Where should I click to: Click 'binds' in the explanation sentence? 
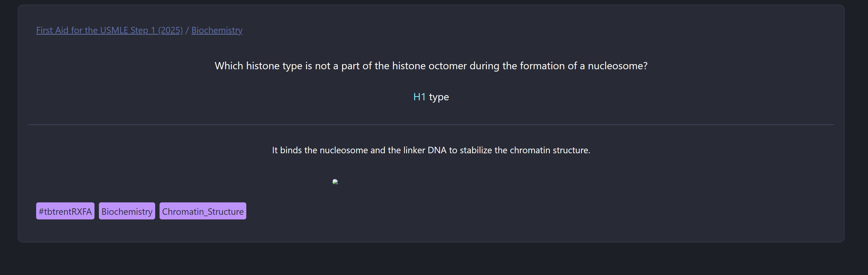(x=291, y=150)
